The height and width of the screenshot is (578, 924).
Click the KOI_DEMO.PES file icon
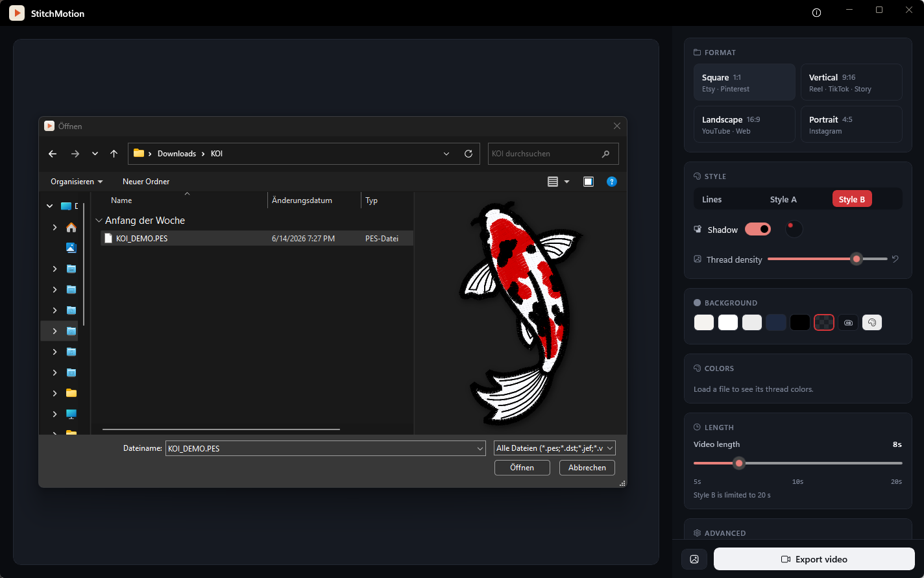(x=108, y=238)
